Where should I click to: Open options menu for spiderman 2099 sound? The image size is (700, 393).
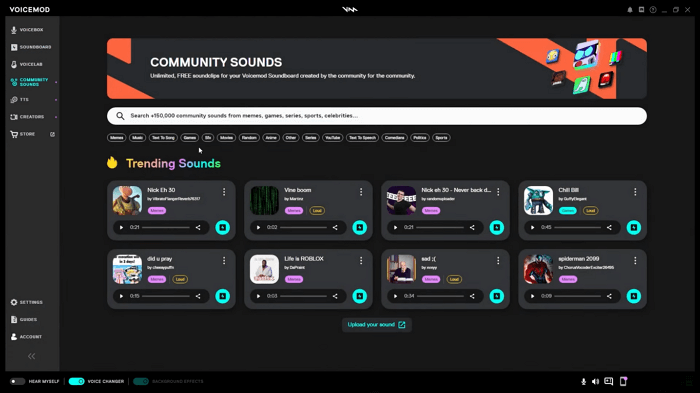click(x=635, y=261)
